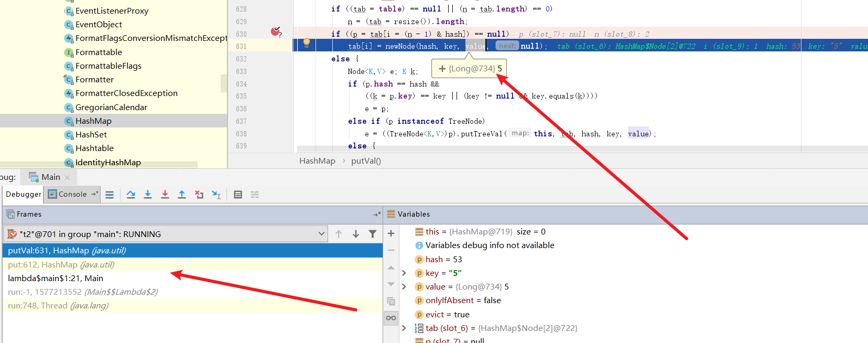Click the Run to Cursor icon
868x343 pixels.
coord(216,195)
